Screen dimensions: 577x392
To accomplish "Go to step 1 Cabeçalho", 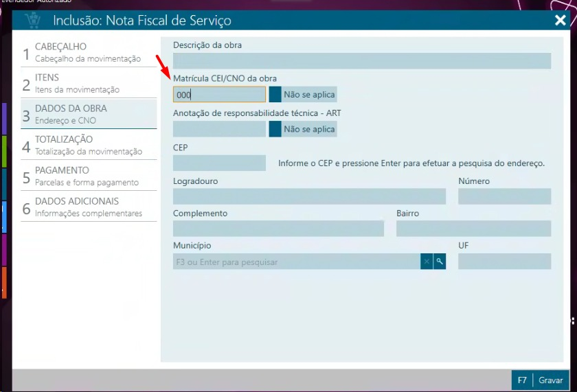I will [x=88, y=52].
